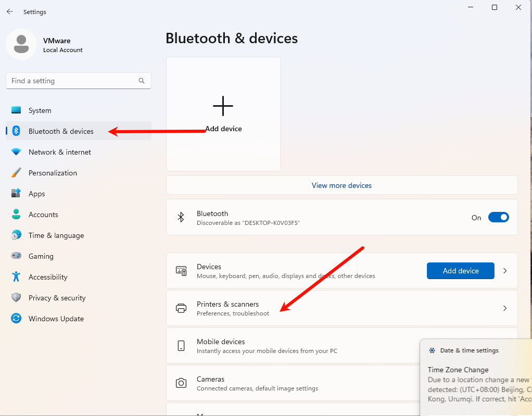Viewport: 532px width, 416px height.
Task: Open the Apps settings category
Action: click(x=36, y=194)
